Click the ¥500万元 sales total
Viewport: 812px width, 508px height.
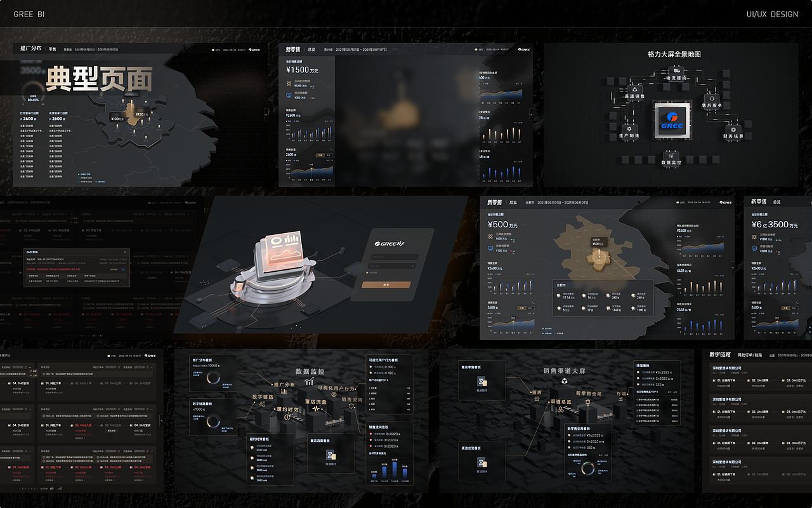pos(502,225)
